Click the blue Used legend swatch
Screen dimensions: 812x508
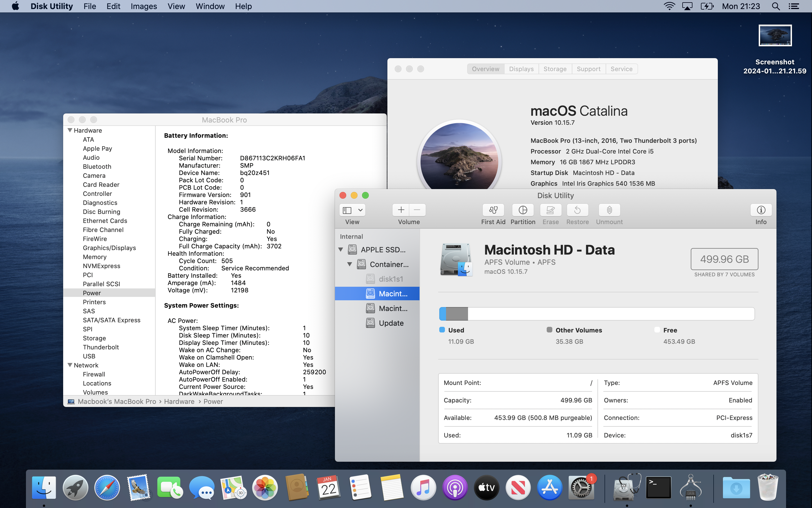pyautogui.click(x=442, y=330)
